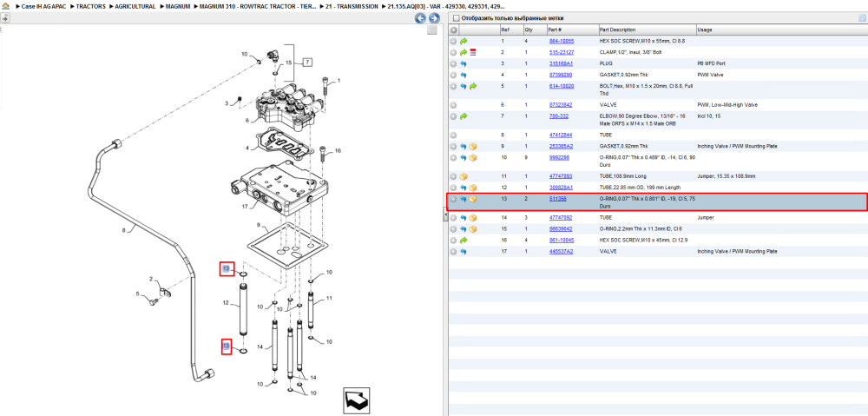Click the pin panel icon below home

[5, 17]
